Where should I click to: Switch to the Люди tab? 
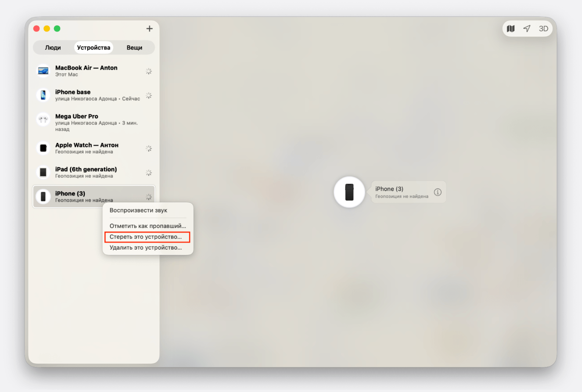click(x=53, y=48)
